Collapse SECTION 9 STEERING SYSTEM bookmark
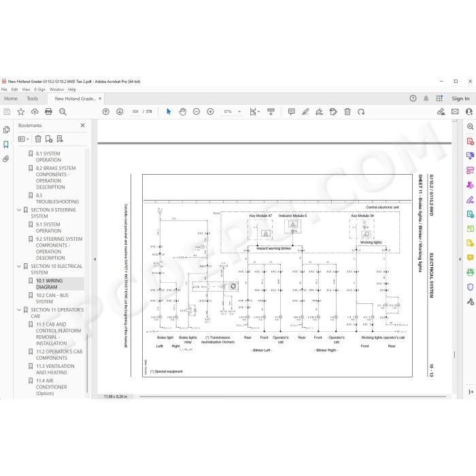476x476 pixels. [x=19, y=209]
